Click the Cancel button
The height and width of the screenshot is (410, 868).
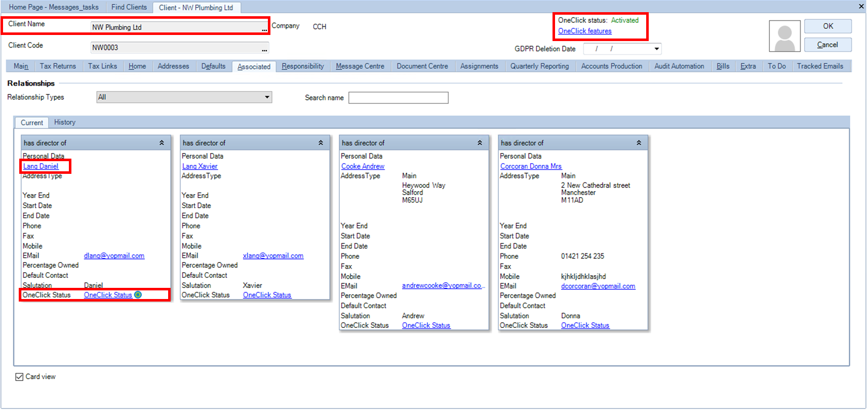click(x=828, y=45)
